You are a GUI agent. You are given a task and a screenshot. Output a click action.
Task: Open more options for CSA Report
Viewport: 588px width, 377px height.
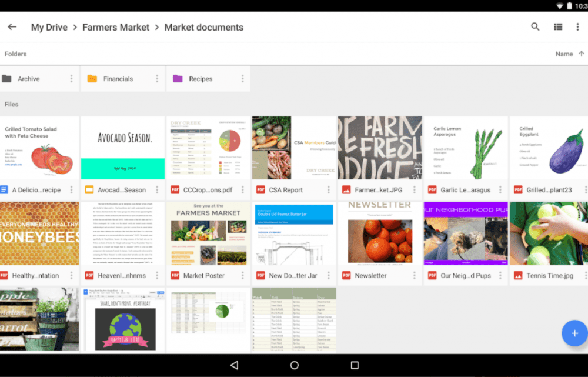click(329, 190)
